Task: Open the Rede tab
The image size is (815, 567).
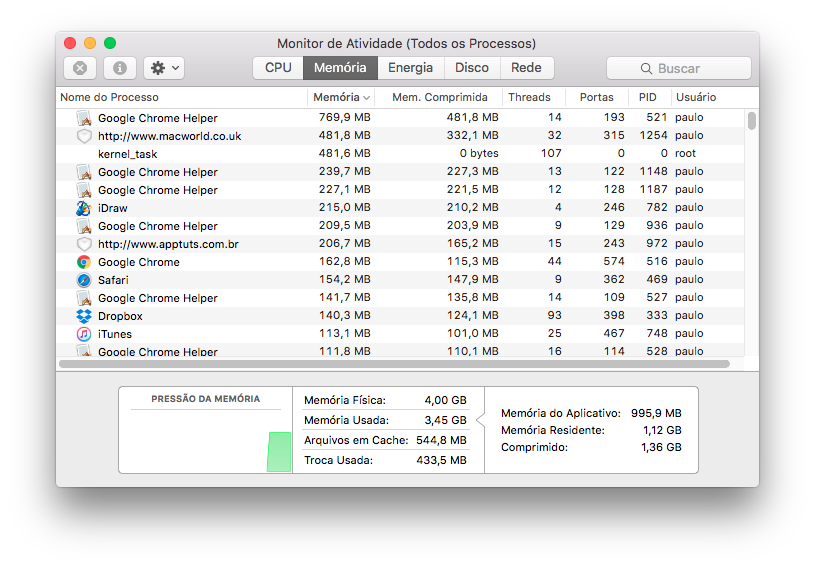Action: tap(527, 68)
